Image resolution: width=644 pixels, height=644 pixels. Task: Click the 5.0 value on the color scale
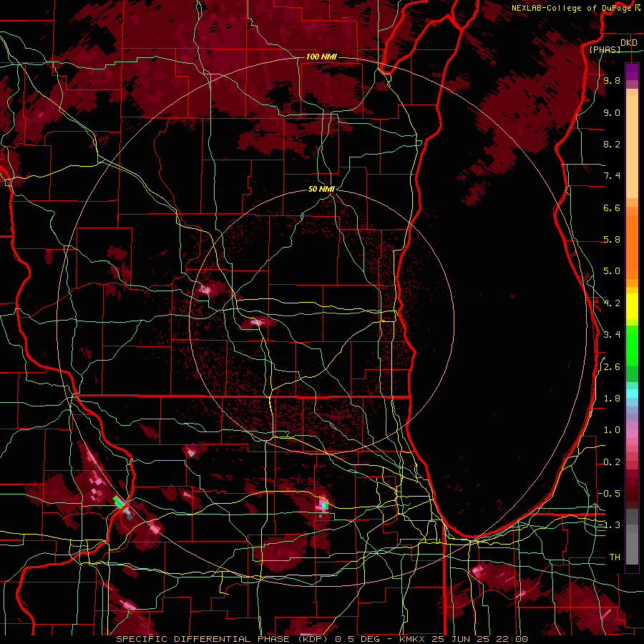pos(612,271)
